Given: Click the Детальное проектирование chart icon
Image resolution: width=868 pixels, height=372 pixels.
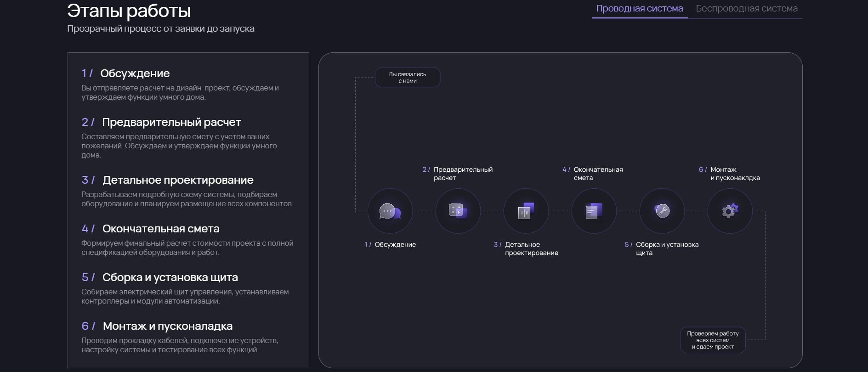Looking at the screenshot, I should [x=526, y=211].
